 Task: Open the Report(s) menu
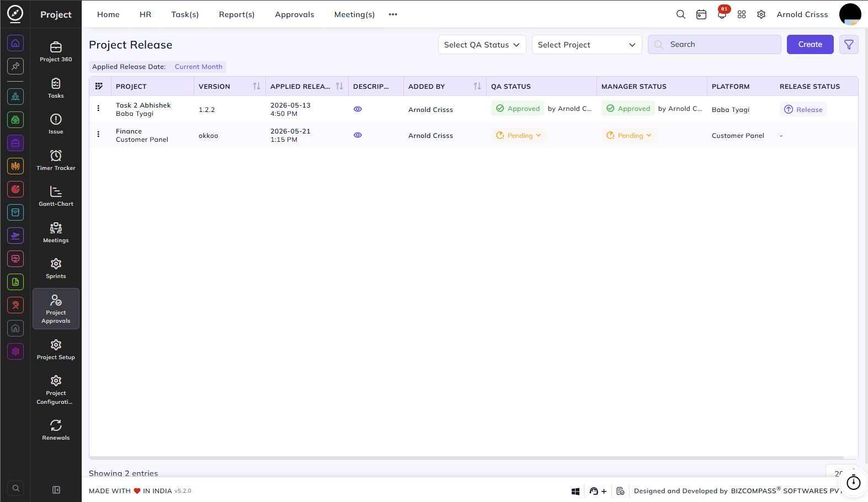(237, 14)
